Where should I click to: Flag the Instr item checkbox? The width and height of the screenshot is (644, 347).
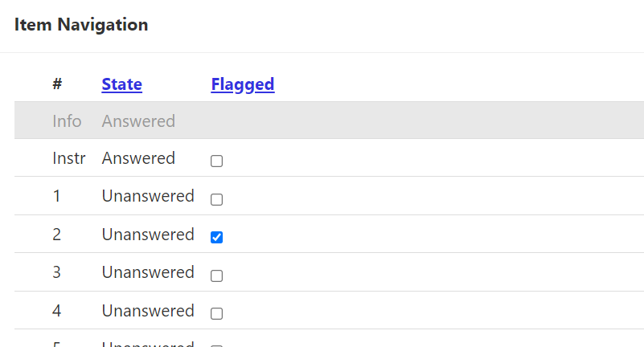click(x=216, y=161)
